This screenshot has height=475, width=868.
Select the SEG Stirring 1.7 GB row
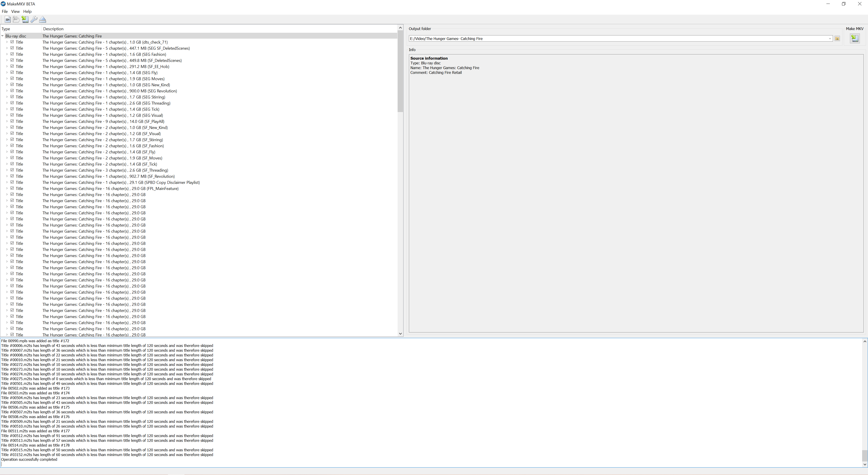click(199, 97)
